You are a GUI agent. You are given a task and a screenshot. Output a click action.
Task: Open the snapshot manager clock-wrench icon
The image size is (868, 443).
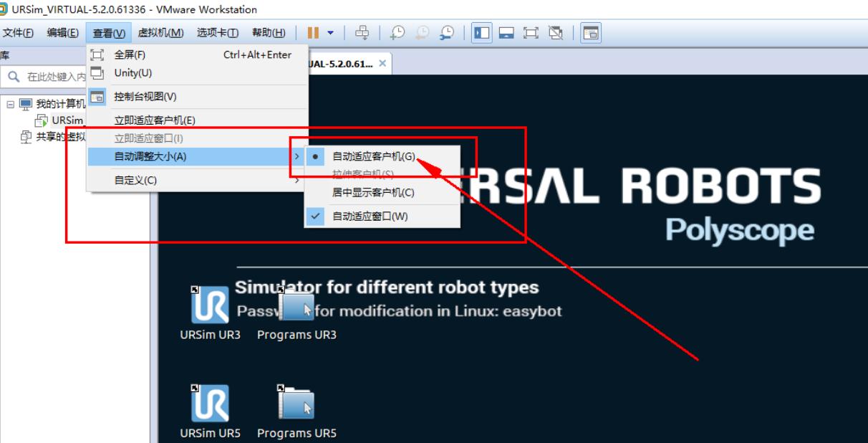448,33
